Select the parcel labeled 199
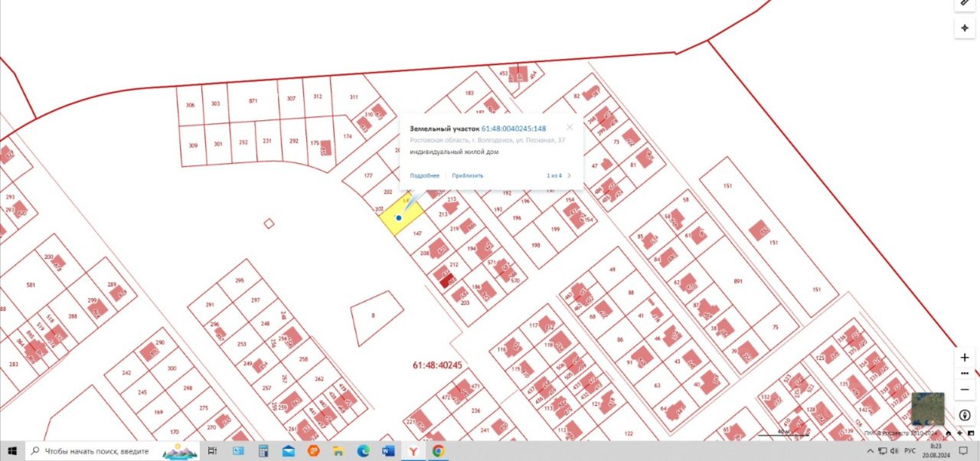The width and height of the screenshot is (980, 461). point(555,229)
